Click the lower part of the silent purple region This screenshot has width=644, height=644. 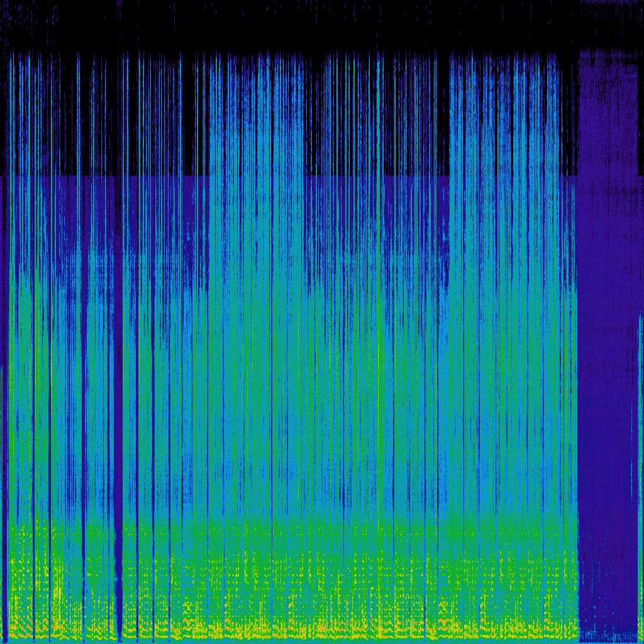point(608,566)
